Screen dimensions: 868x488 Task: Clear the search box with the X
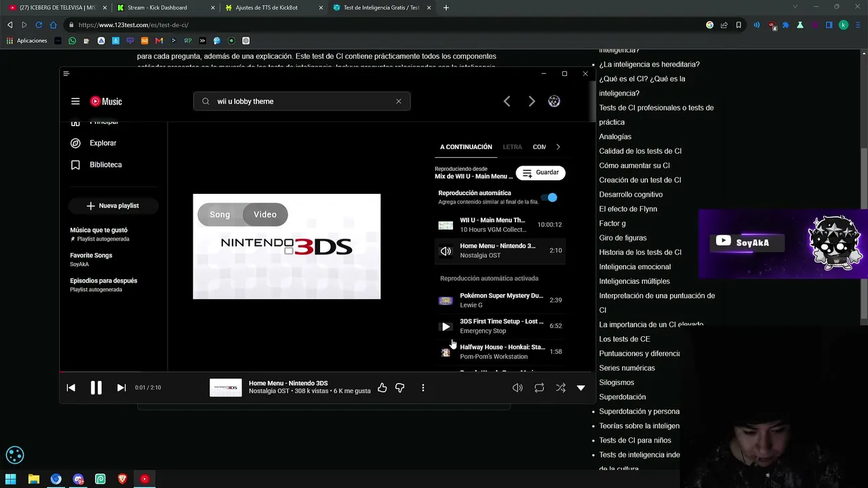pos(399,101)
